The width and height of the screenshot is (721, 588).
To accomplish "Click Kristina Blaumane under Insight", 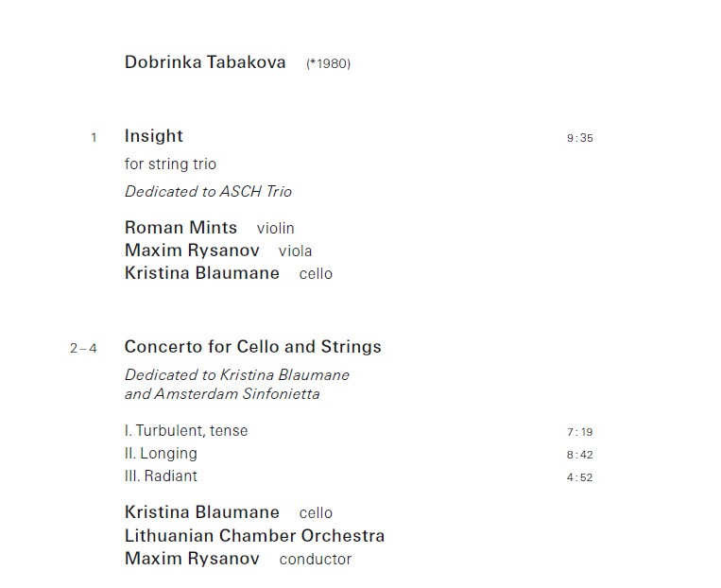I will coord(202,273).
